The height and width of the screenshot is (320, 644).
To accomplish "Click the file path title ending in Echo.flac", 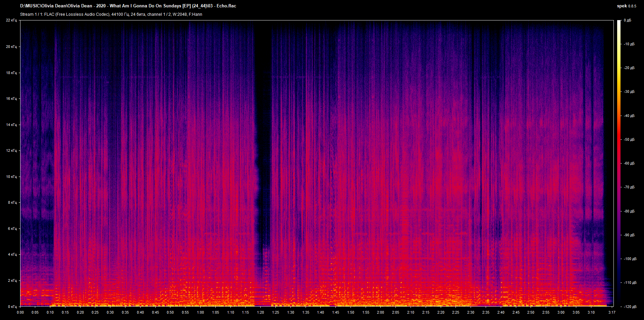I will [x=128, y=6].
